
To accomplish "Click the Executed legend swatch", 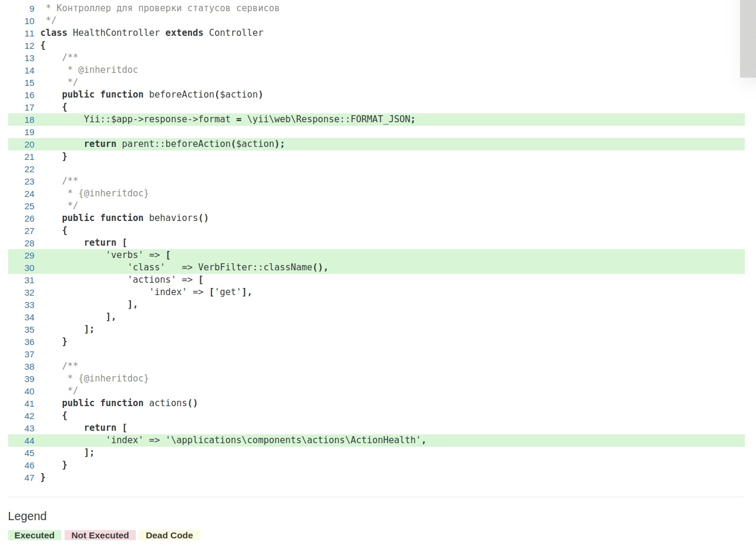I will tap(35, 535).
